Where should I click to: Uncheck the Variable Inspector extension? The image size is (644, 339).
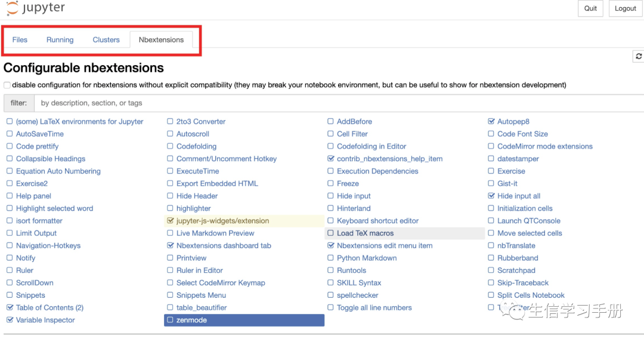[10, 320]
